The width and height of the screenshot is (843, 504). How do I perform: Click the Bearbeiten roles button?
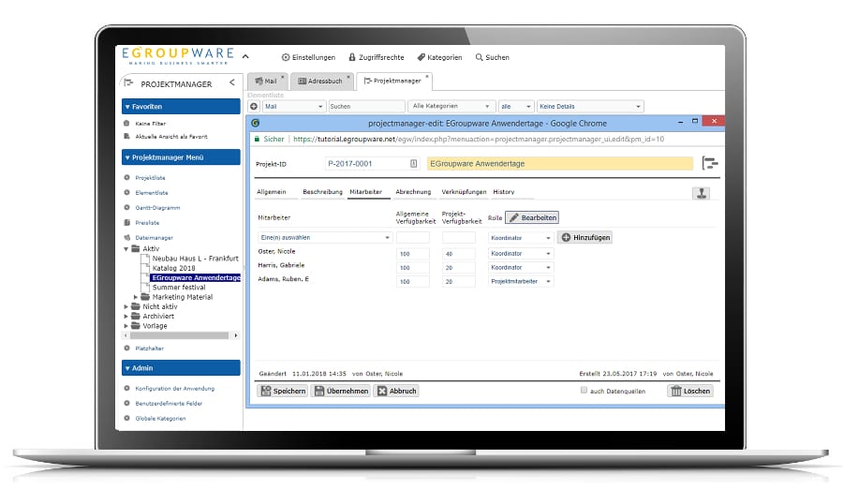(x=532, y=218)
